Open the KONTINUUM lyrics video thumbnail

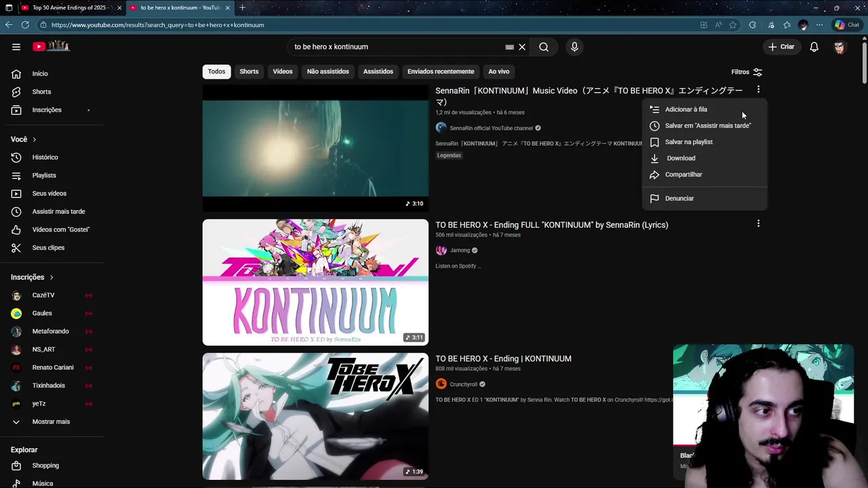(315, 282)
